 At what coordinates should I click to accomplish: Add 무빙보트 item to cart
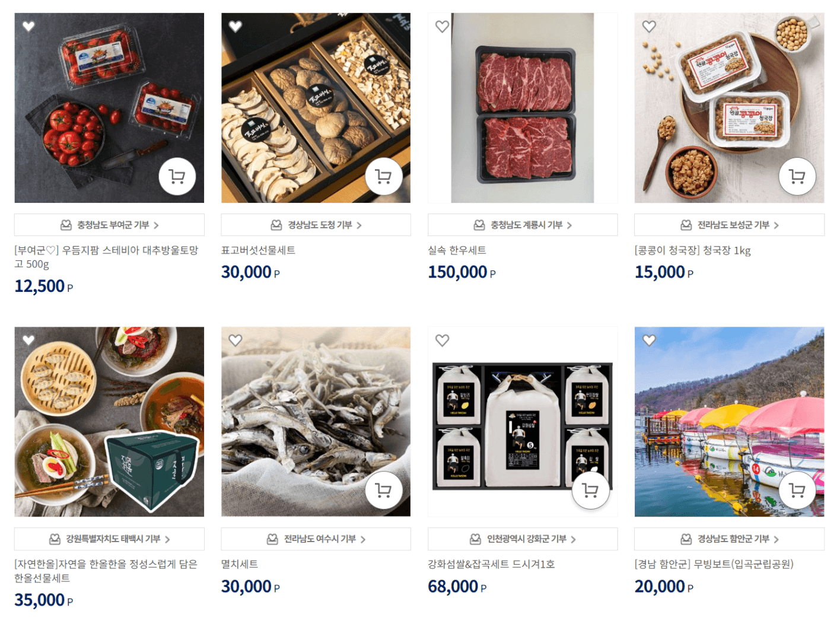pyautogui.click(x=797, y=490)
